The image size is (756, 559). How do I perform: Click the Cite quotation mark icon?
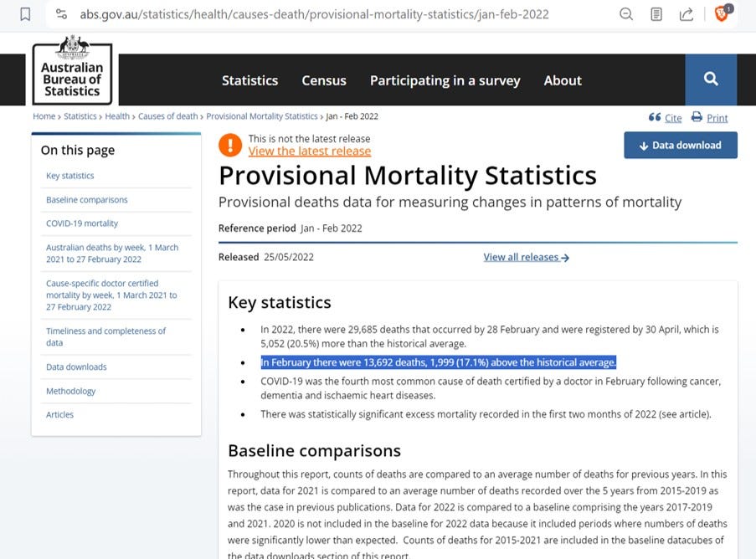coord(654,117)
